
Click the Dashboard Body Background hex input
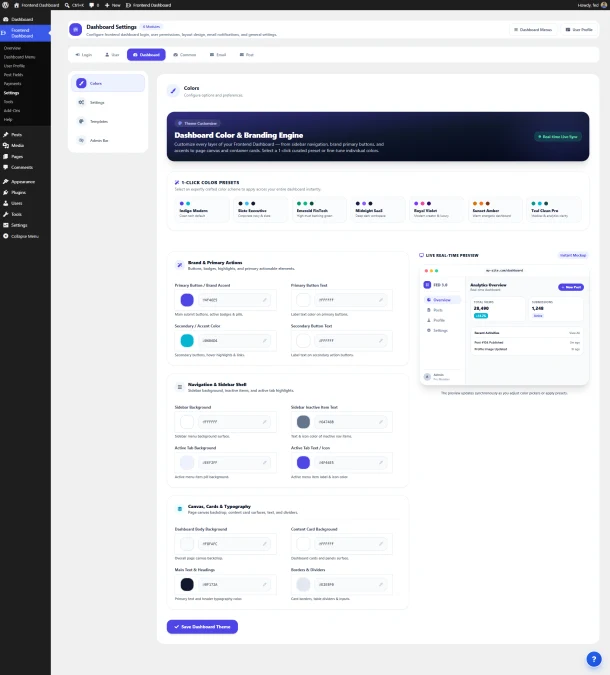(234, 544)
